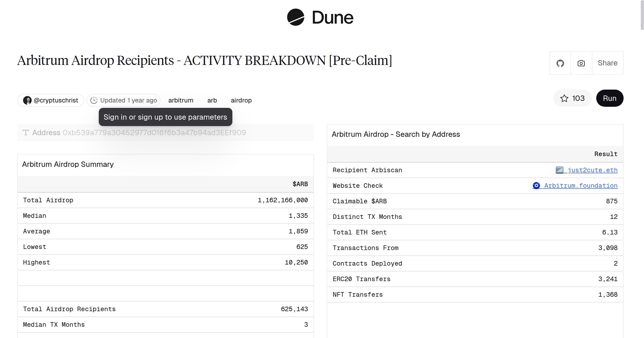Select the arb tag
The width and height of the screenshot is (644, 338).
pos(212,100)
